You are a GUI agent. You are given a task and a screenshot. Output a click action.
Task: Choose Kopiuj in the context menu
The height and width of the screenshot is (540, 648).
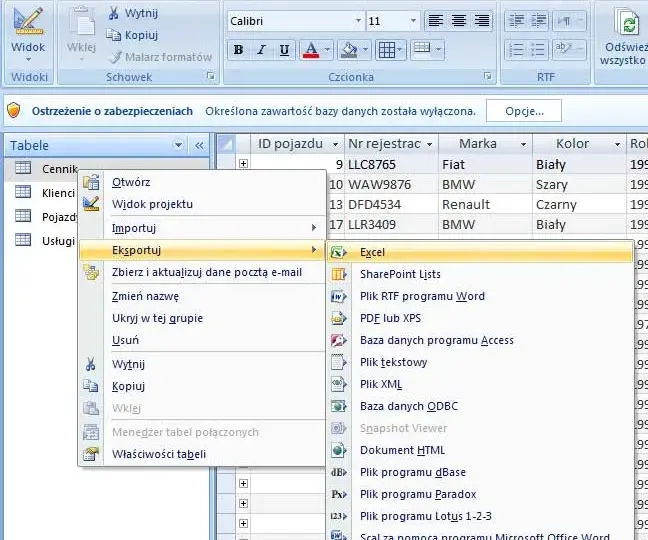tap(201, 386)
